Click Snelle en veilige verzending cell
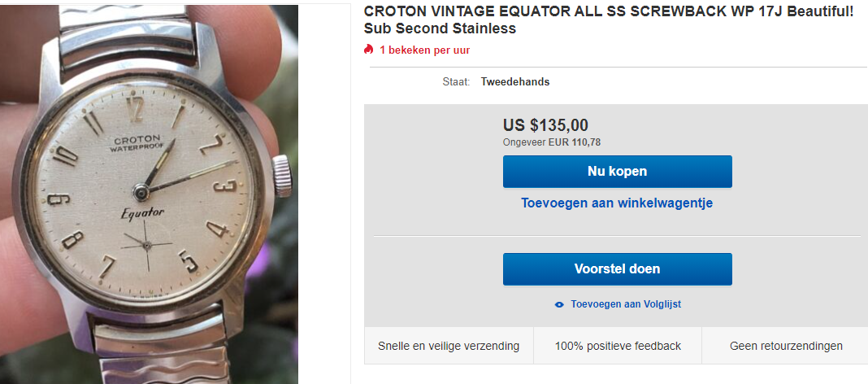This screenshot has width=868, height=384. [449, 346]
